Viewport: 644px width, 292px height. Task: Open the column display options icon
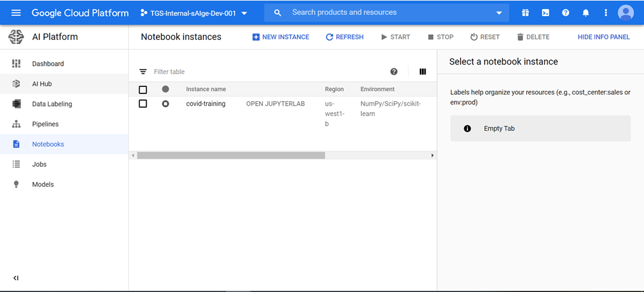(x=422, y=72)
